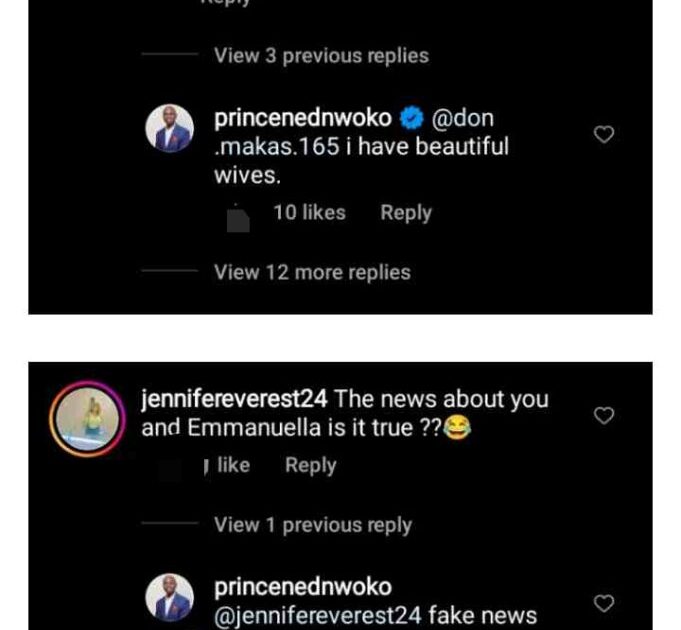
Task: Open jennifereverest24's profile picture
Action: [x=87, y=416]
